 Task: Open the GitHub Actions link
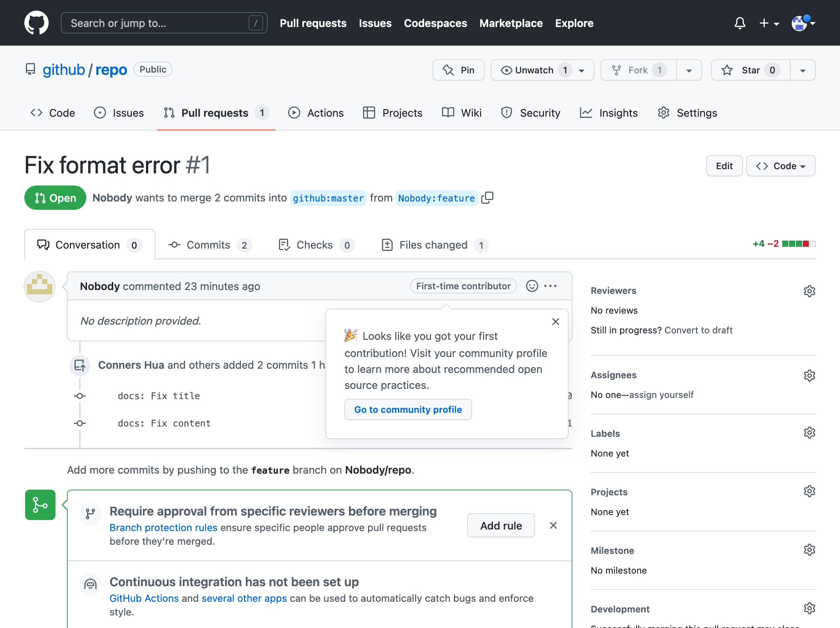[144, 598]
